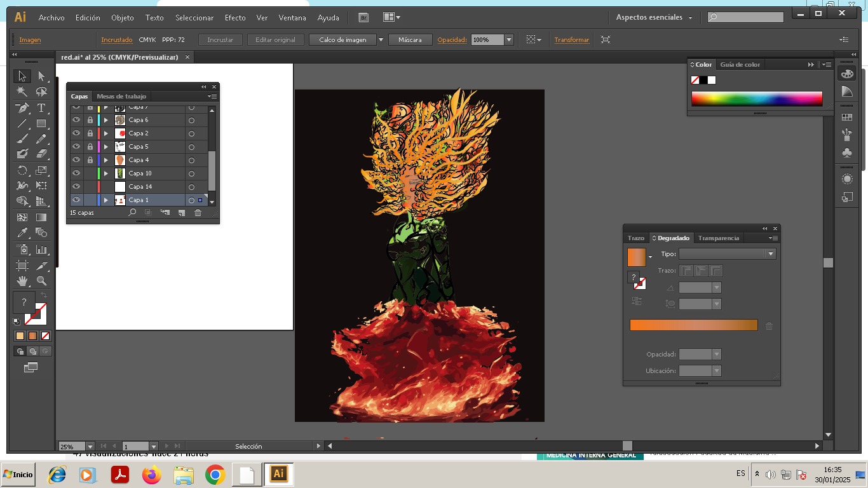Switch to Transparencia tab
The height and width of the screenshot is (488, 868).
pyautogui.click(x=719, y=238)
